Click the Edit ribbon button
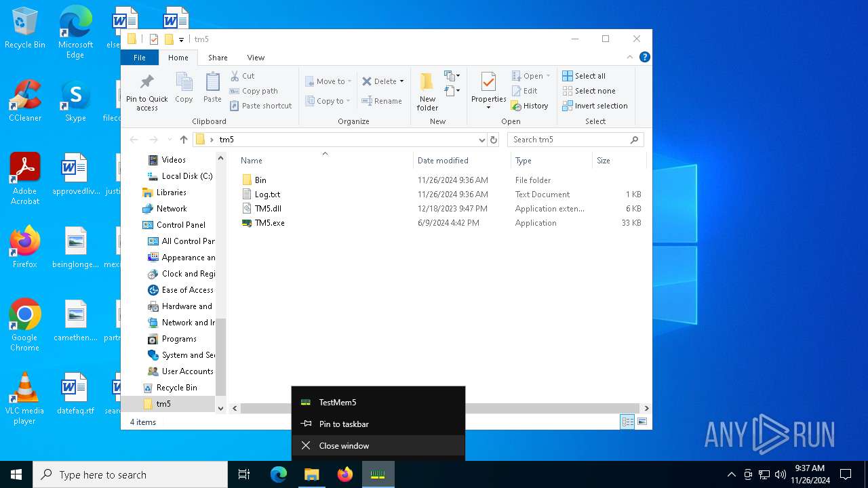This screenshot has width=868, height=488. coord(524,91)
